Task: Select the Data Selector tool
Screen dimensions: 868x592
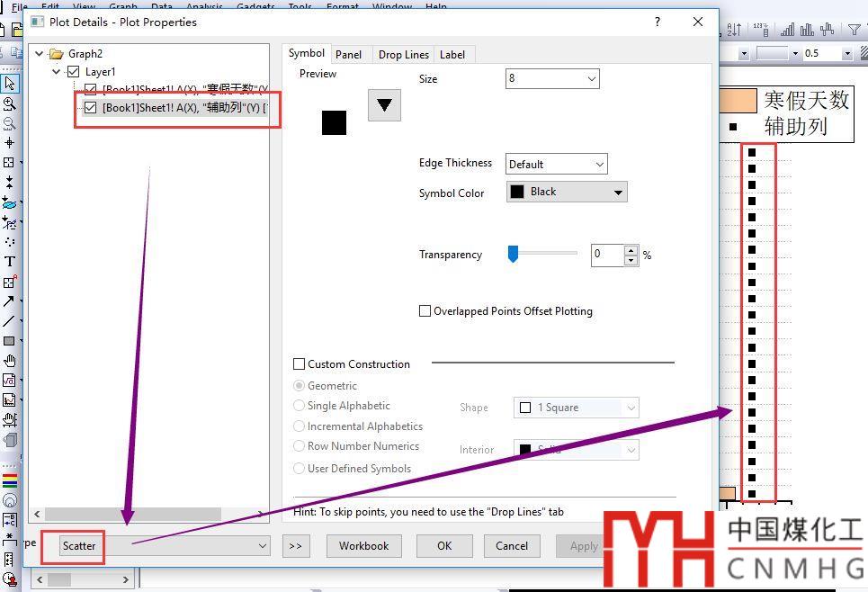Action: click(9, 183)
